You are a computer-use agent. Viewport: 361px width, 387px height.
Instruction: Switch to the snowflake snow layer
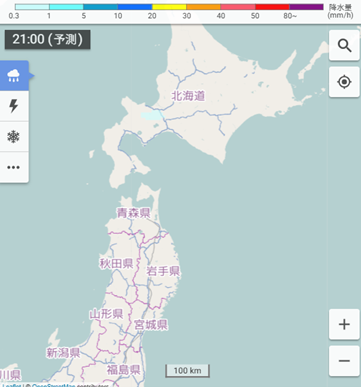[14, 137]
